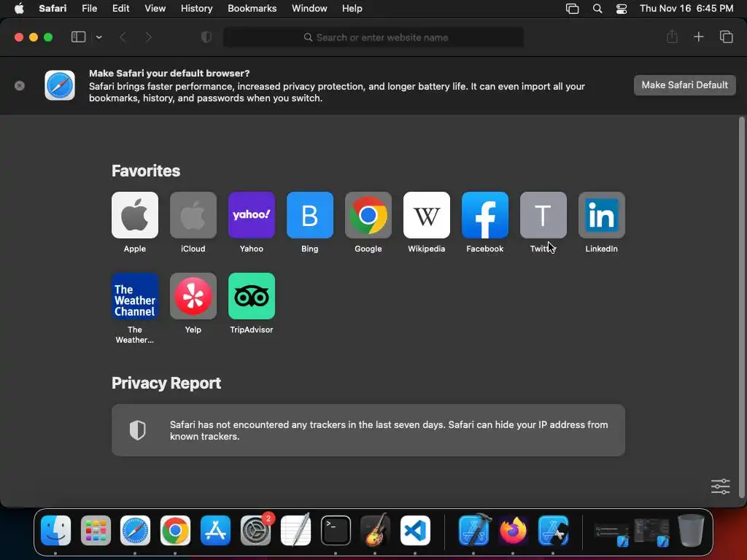Open the Google favorite tile

click(x=368, y=215)
